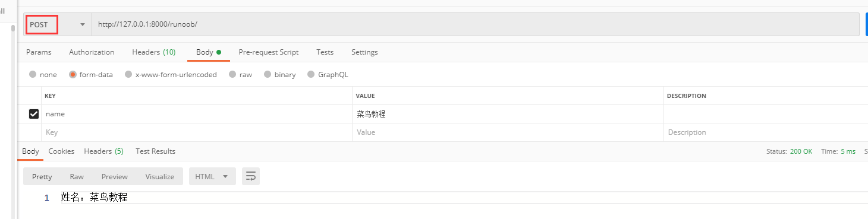
Task: Click the blue Send button edge
Action: tap(866, 24)
